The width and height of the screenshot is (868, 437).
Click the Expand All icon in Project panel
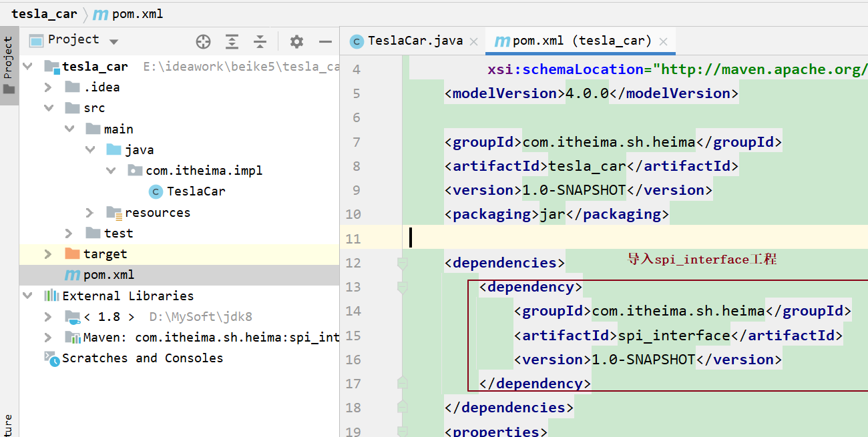point(232,42)
